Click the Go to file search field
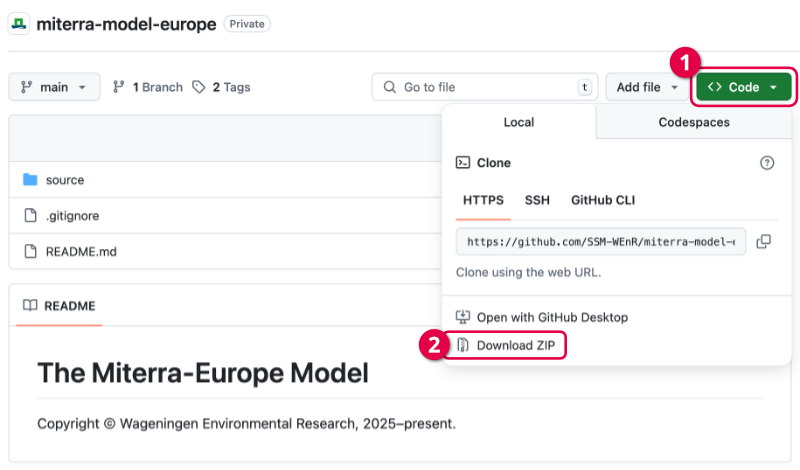 (485, 87)
